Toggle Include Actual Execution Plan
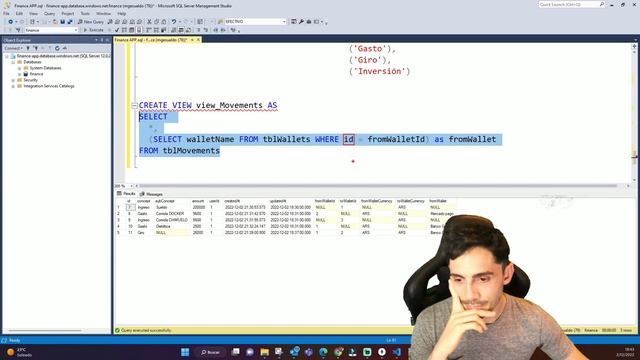Screen dimensions: 640x360 [x=149, y=30]
